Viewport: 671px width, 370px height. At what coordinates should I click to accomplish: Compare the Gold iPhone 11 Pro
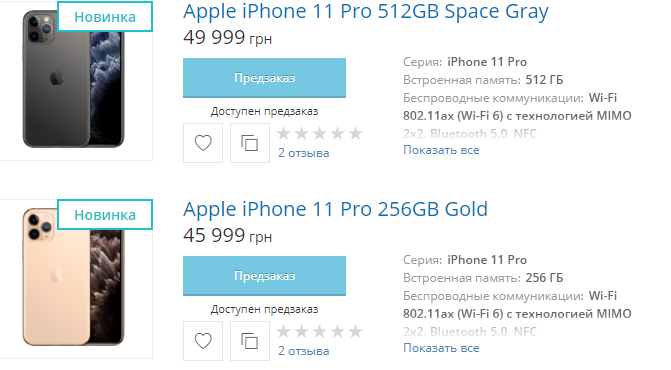coord(250,341)
